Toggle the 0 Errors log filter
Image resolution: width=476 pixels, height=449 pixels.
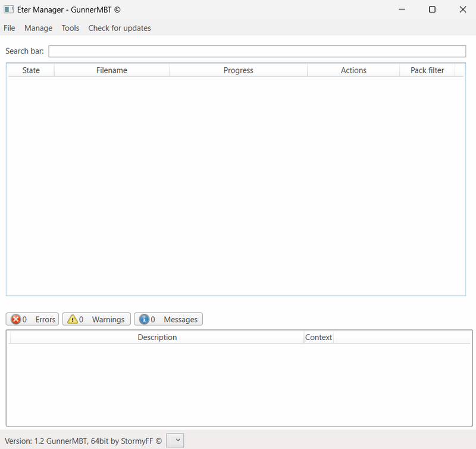32,319
